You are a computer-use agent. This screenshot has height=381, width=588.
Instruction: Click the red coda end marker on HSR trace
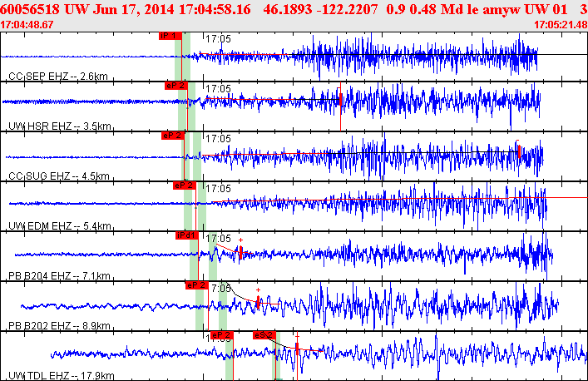tap(340, 99)
